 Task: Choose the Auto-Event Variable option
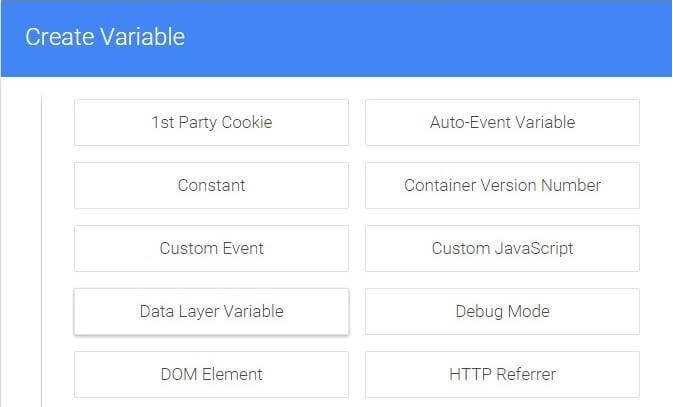502,122
